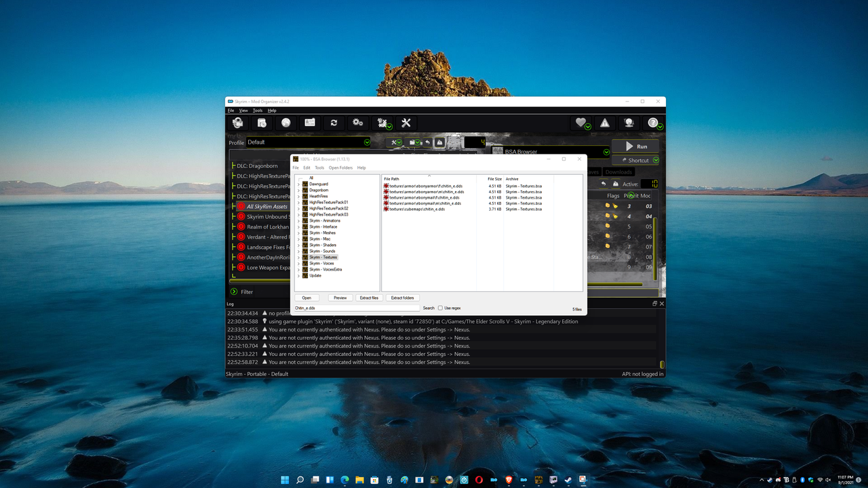This screenshot has height=488, width=868.
Task: Toggle the All SkyRim Assets mod enabled indicator
Action: [x=241, y=206]
